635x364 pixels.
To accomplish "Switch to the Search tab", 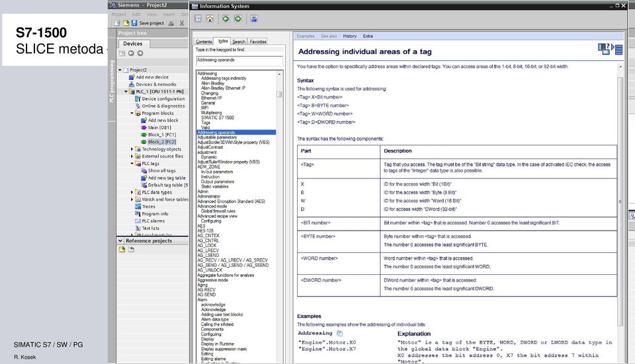I will pos(239,42).
